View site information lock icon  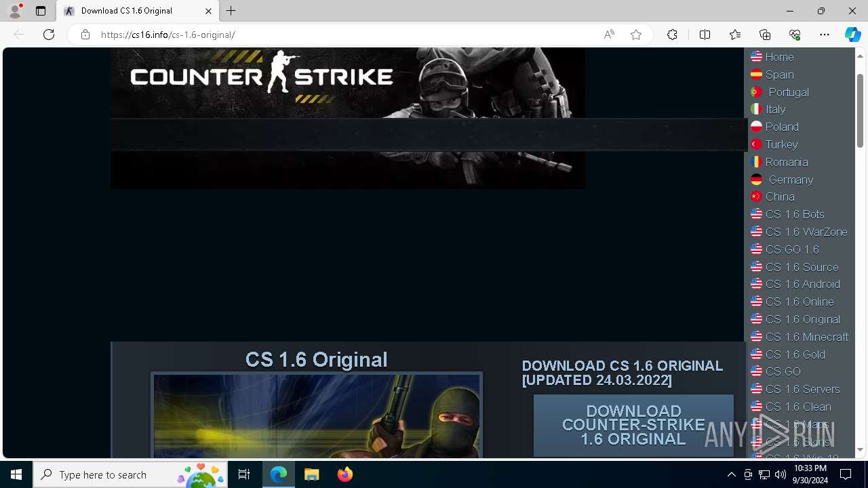[85, 35]
